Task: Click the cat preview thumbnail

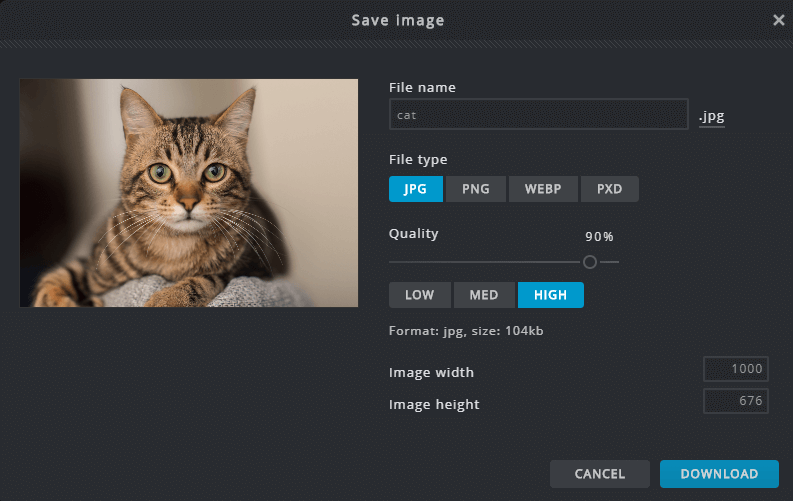Action: (189, 193)
